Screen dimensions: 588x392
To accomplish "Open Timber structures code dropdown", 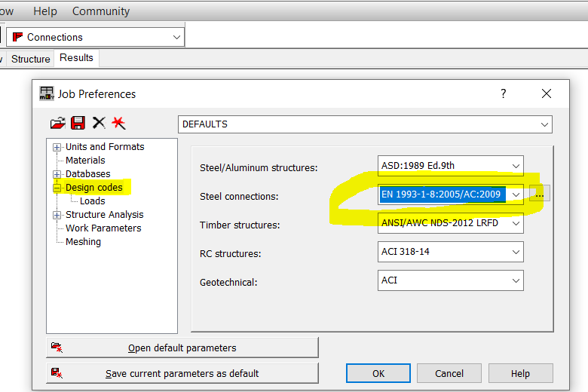I will 516,223.
